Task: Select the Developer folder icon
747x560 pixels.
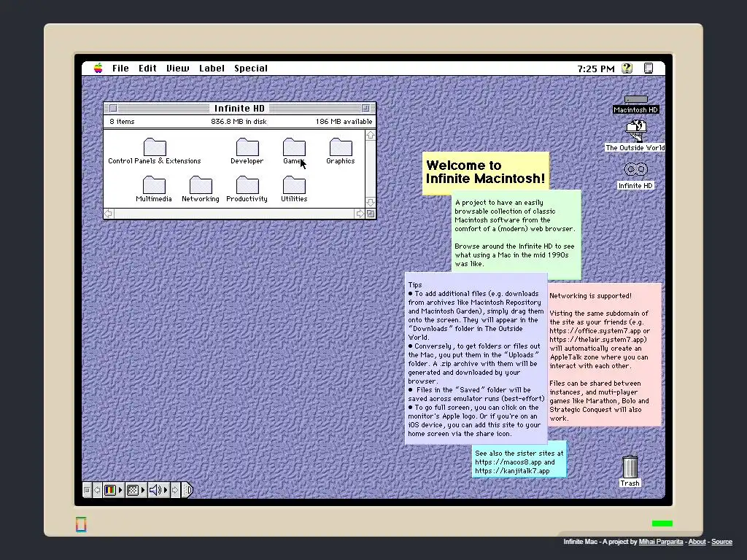Action: click(x=247, y=147)
